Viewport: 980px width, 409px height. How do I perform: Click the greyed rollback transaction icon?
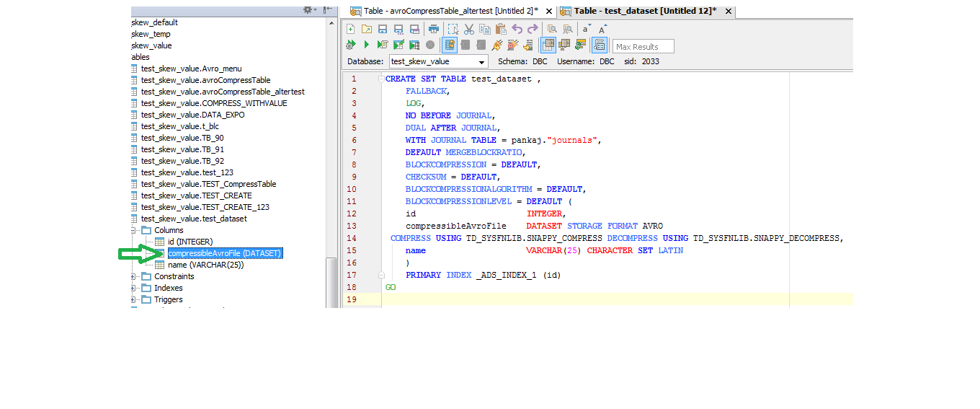click(x=481, y=45)
